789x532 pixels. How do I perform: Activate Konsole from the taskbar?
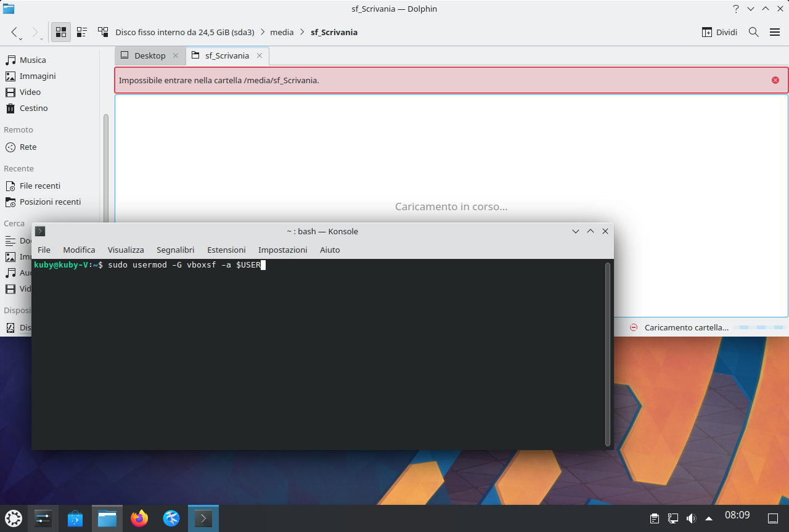point(203,518)
